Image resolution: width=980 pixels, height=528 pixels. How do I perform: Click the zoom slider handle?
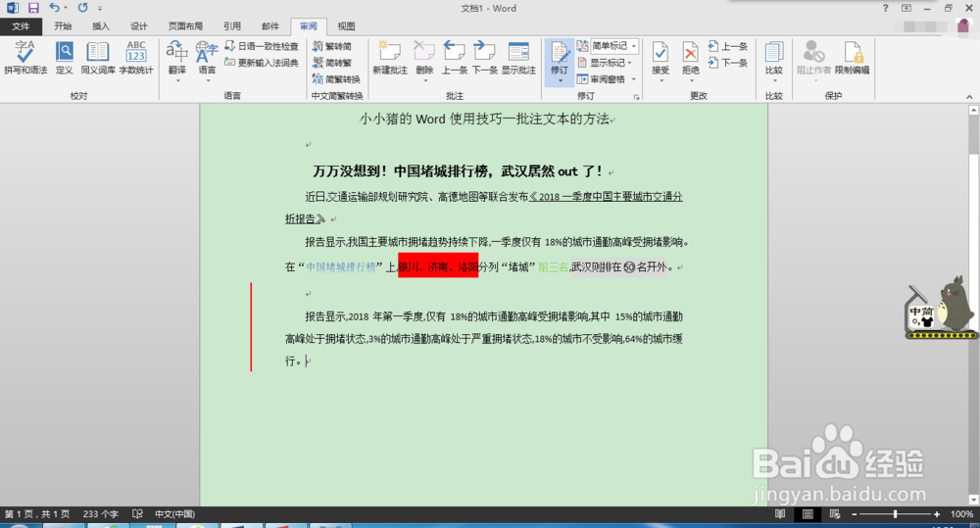tap(896, 513)
